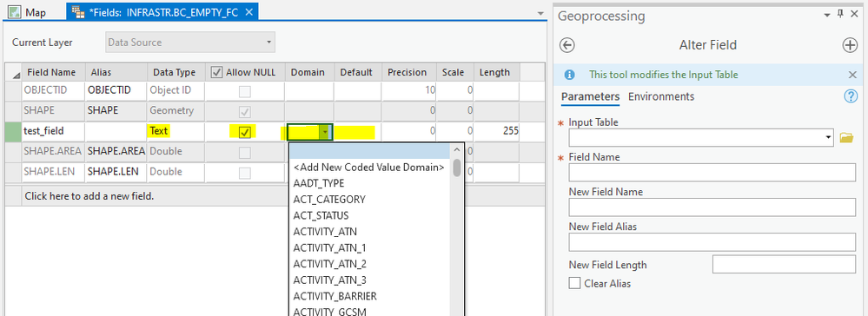Go back using Geoprocessing back arrow

click(x=567, y=45)
